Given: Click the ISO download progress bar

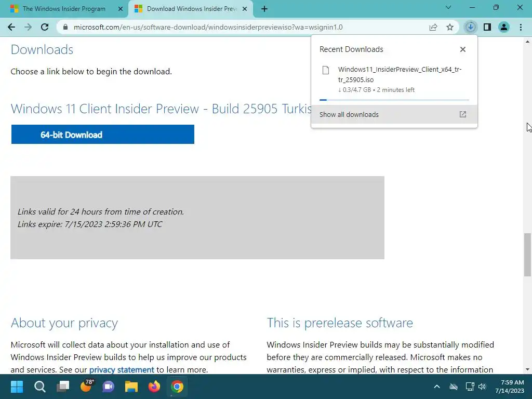Looking at the screenshot, I should coord(394,100).
